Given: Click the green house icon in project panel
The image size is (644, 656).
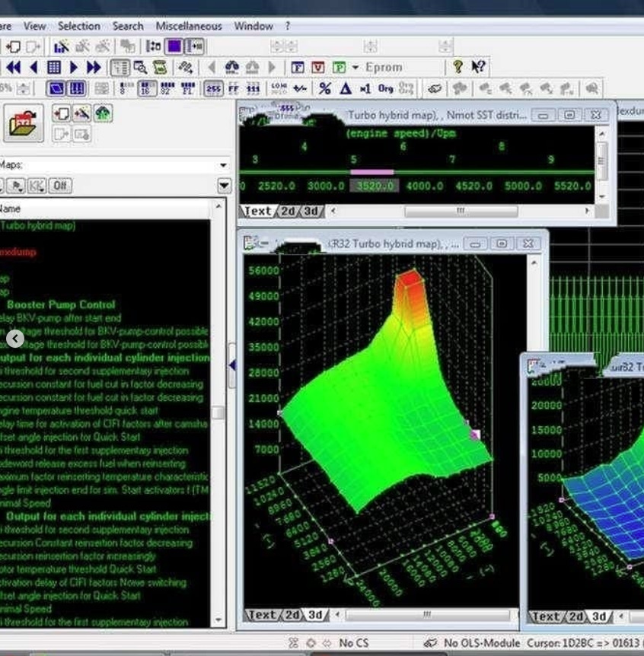Looking at the screenshot, I should pos(103,114).
